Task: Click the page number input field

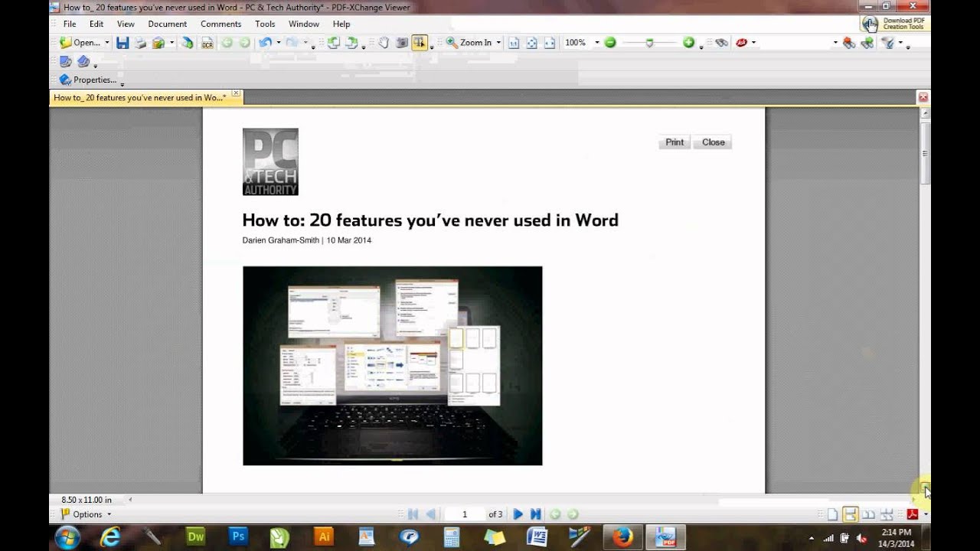Action: pos(464,514)
